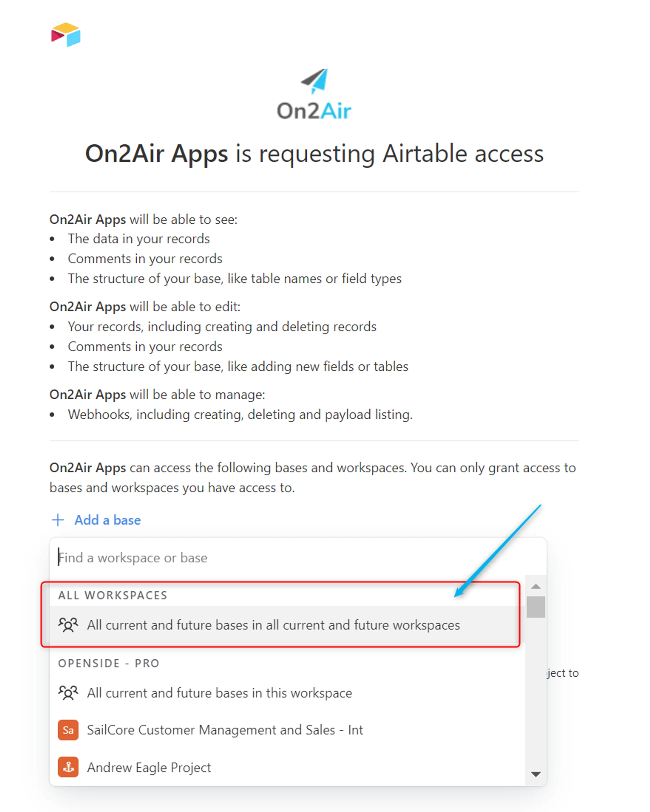Image resolution: width=650 pixels, height=812 pixels.
Task: Pick the Andrew Eagle Project base
Action: point(149,767)
